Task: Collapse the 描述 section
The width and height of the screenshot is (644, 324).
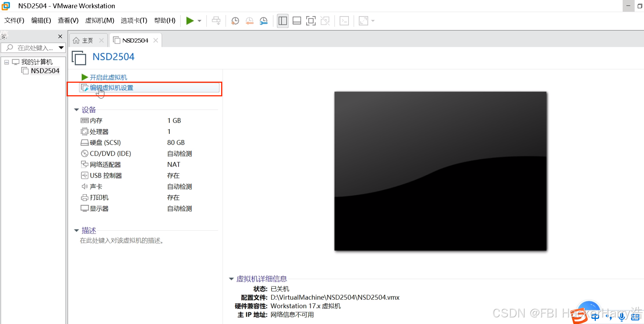Action: tap(77, 230)
